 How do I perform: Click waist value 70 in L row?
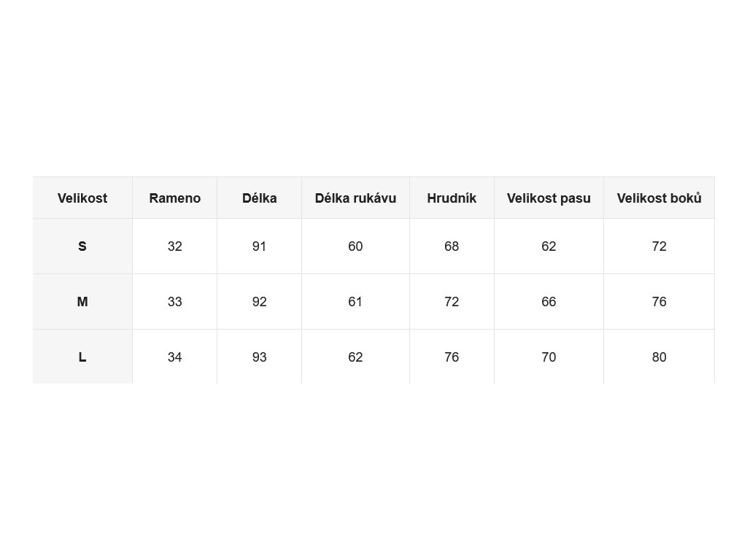tap(549, 357)
